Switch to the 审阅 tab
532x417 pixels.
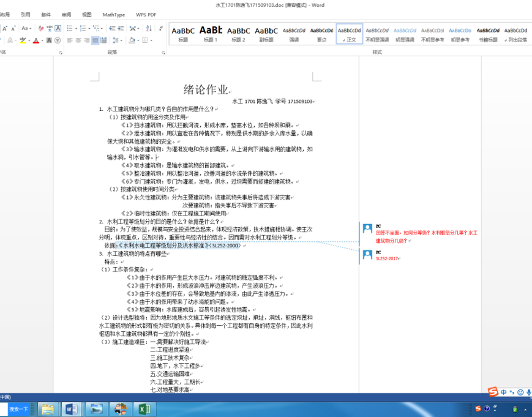click(66, 15)
